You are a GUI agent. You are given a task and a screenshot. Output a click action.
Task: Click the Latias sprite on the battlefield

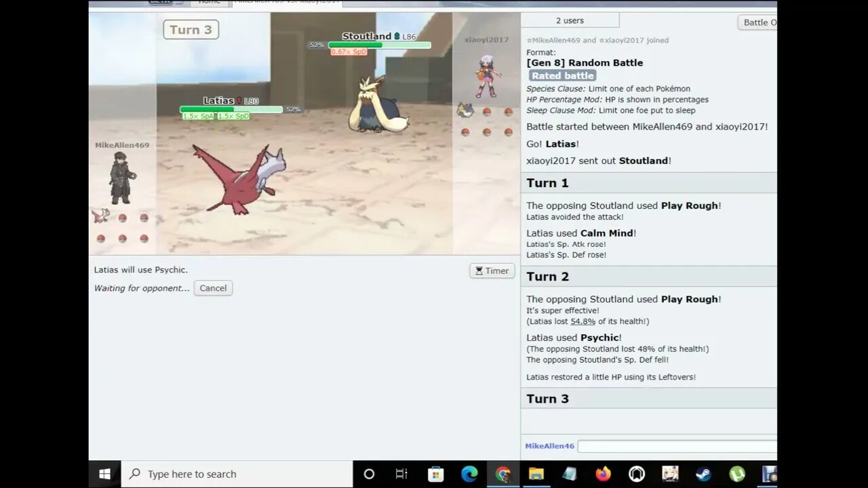[239, 178]
